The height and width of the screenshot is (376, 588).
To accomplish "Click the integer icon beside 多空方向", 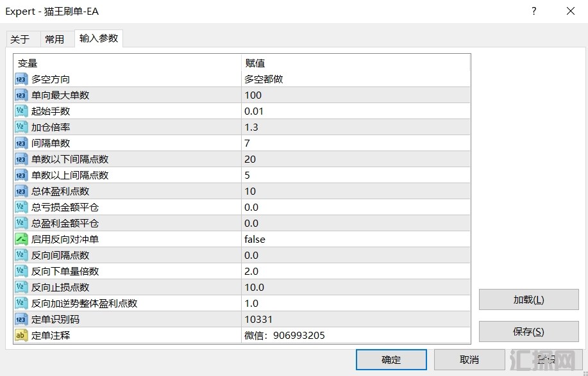I will [21, 79].
